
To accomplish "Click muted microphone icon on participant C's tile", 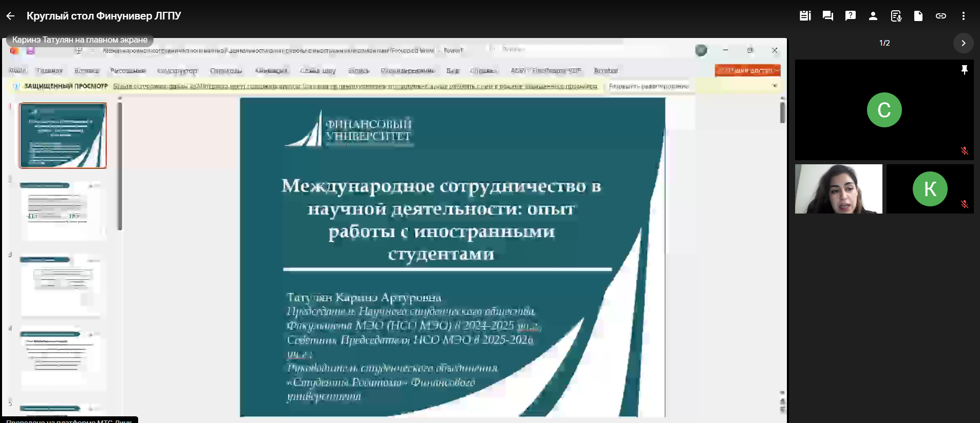I will pyautogui.click(x=964, y=151).
